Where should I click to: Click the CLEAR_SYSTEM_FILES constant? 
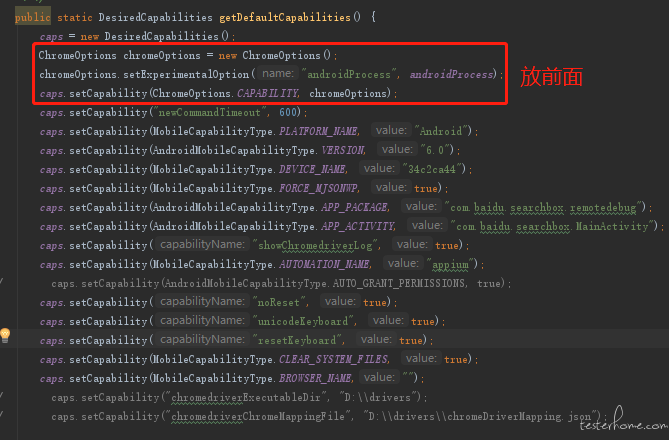pyautogui.click(x=333, y=359)
